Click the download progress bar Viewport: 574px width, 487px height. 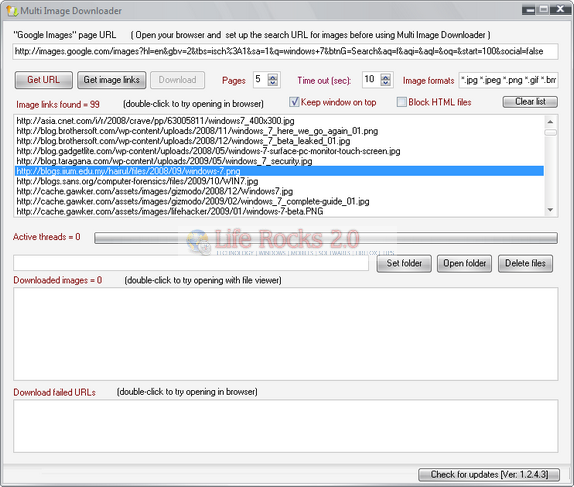326,238
